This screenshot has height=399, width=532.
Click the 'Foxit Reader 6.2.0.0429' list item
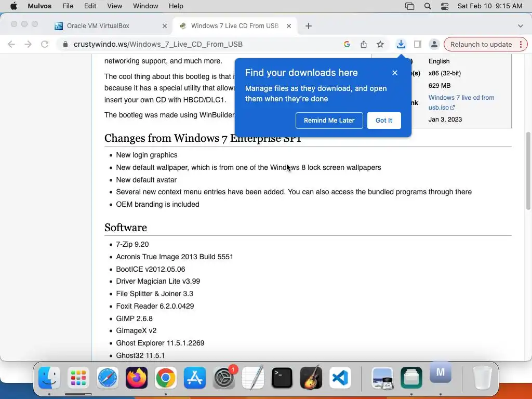point(155,306)
